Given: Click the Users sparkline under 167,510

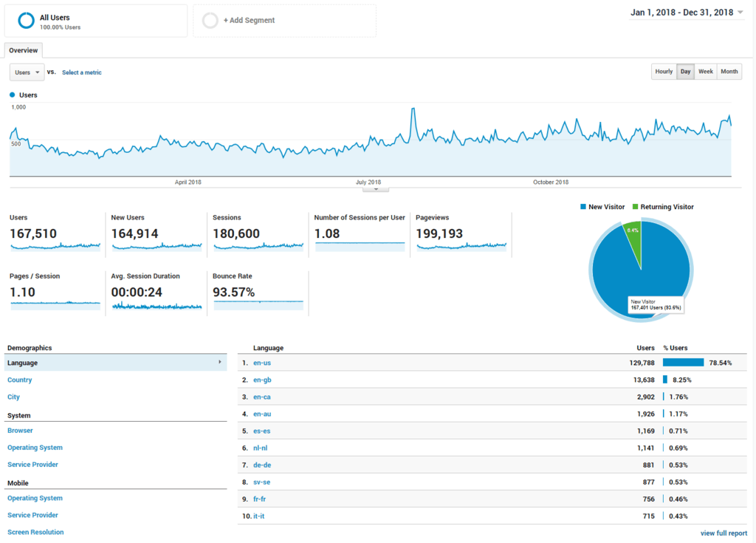Looking at the screenshot, I should click(x=55, y=247).
